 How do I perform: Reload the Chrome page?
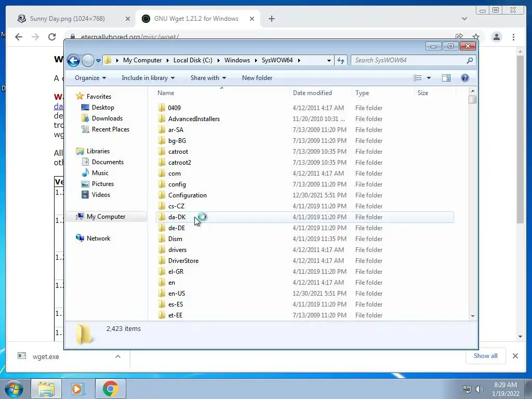pyautogui.click(x=51, y=37)
